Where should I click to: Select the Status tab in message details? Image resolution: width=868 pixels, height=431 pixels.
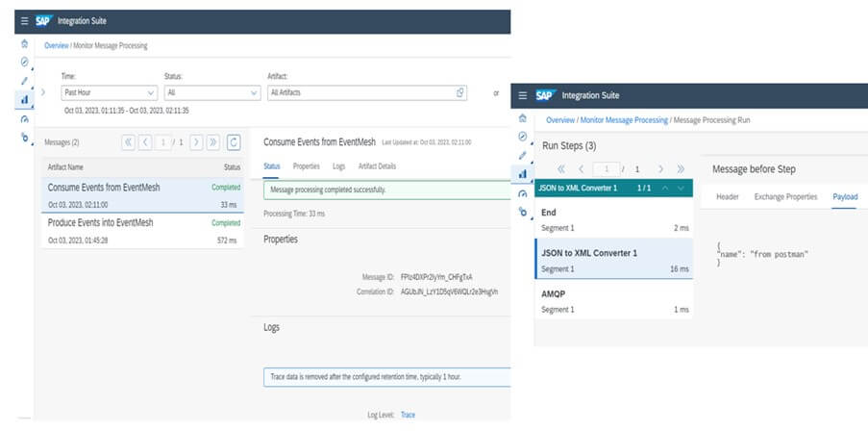pos(271,166)
